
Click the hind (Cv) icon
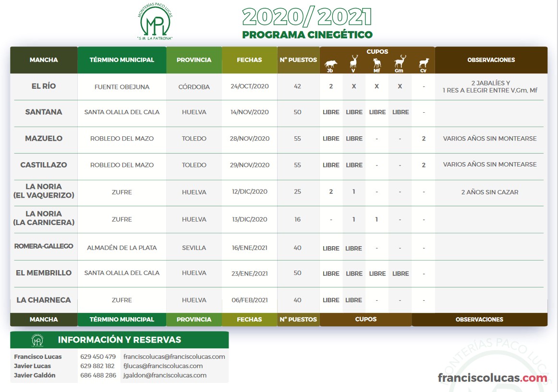point(424,63)
